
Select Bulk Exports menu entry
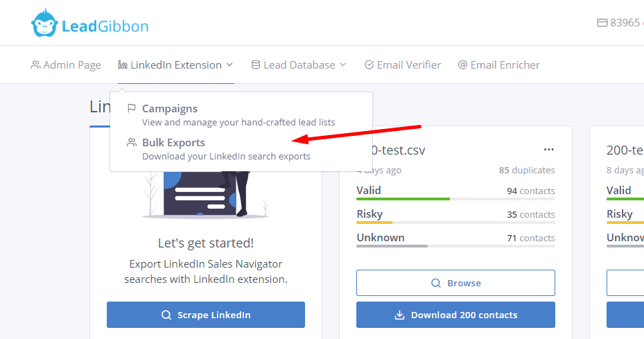(x=173, y=143)
